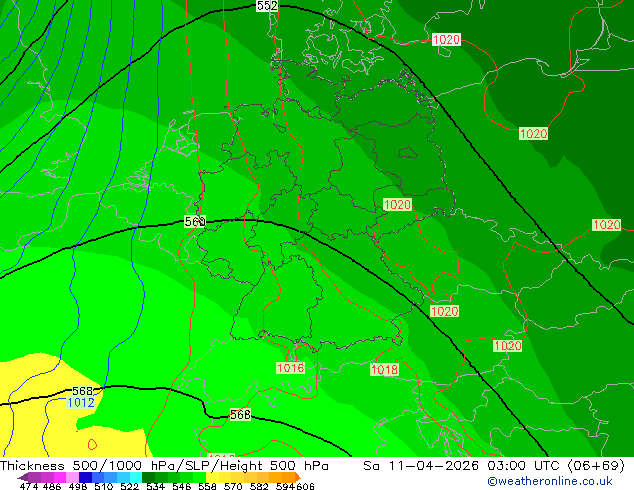Click the purple arrow tip of the legend
Screen dimensions: 634x490
(x=22, y=477)
